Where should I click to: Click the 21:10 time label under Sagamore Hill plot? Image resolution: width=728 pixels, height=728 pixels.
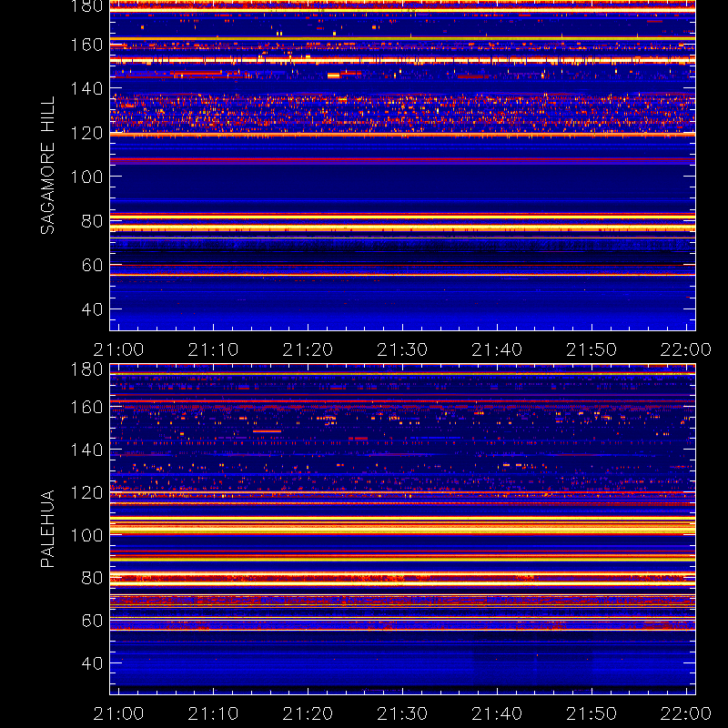[213, 349]
